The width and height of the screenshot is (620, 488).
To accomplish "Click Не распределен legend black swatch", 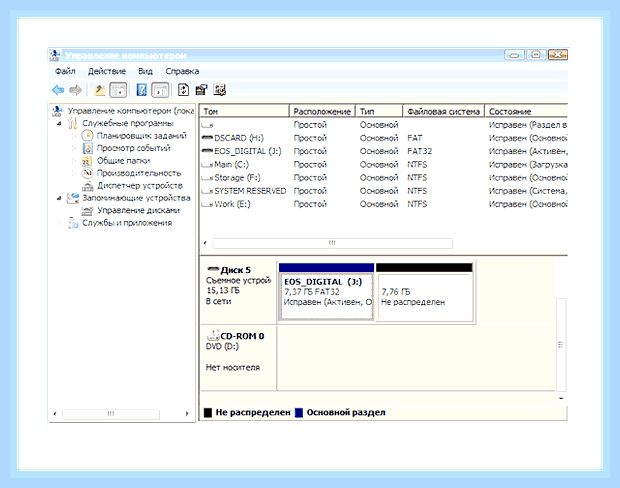I will pyautogui.click(x=208, y=412).
